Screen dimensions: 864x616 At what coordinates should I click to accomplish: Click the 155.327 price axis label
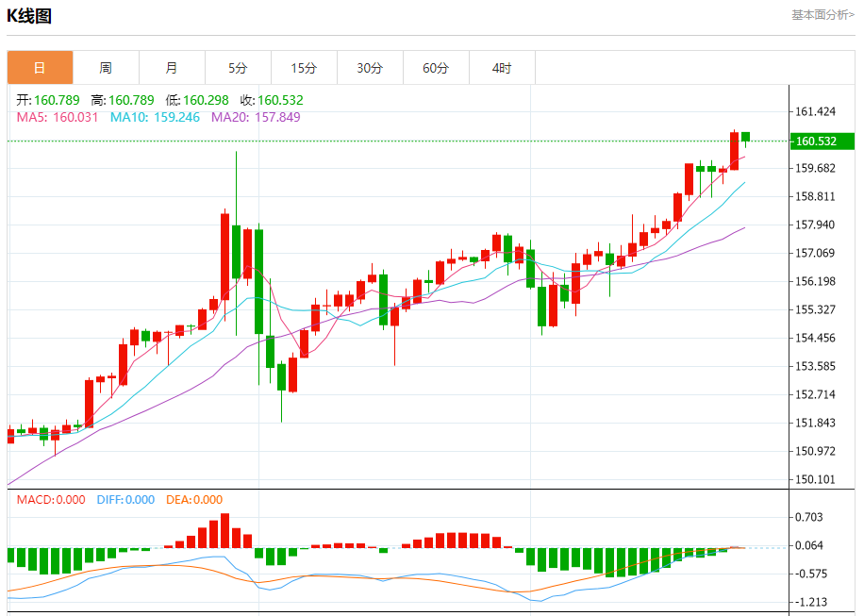pos(815,309)
